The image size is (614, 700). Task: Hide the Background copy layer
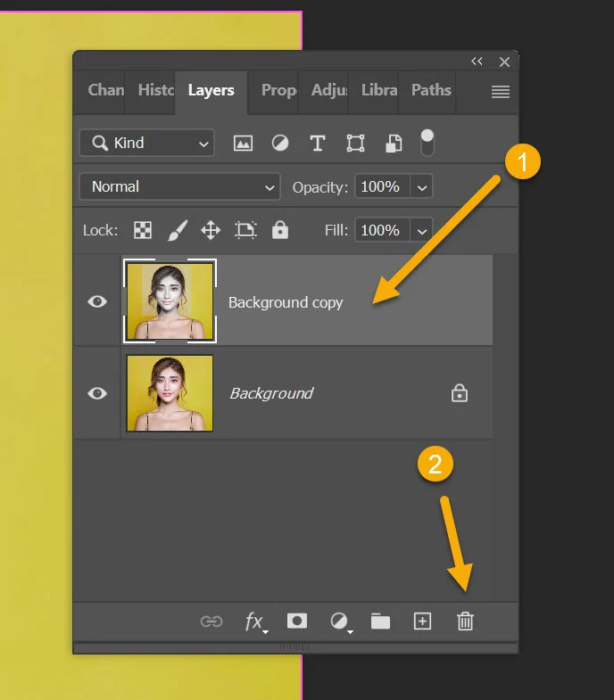pos(97,301)
